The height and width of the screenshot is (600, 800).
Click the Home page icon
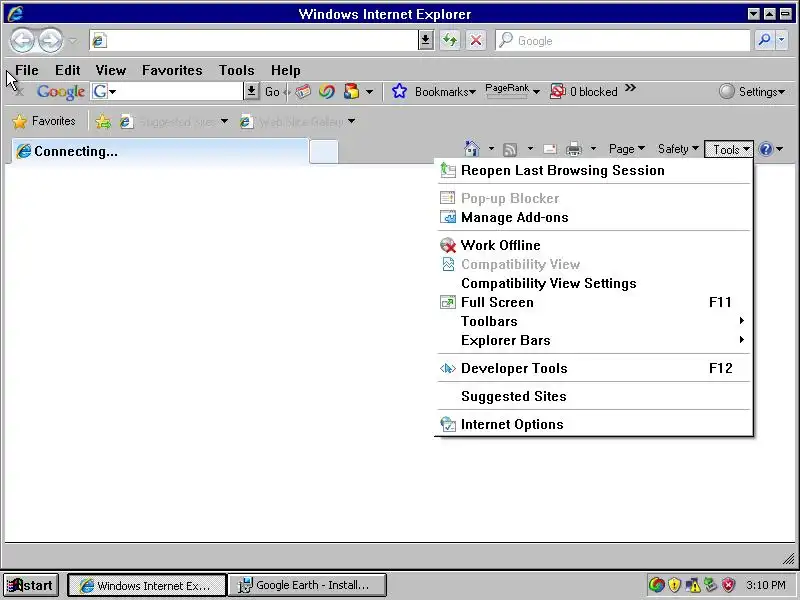click(472, 149)
